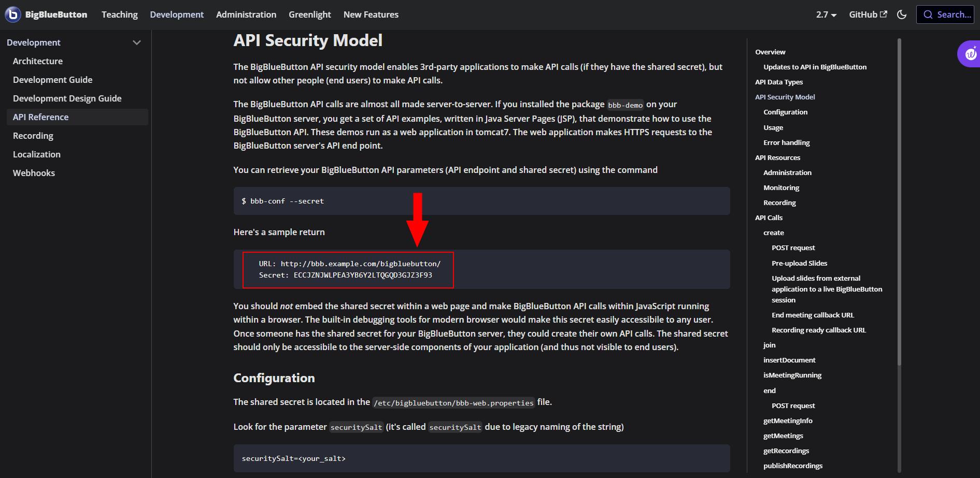Go to Greenlight in the navbar
980x478 pixels.
pyautogui.click(x=310, y=15)
